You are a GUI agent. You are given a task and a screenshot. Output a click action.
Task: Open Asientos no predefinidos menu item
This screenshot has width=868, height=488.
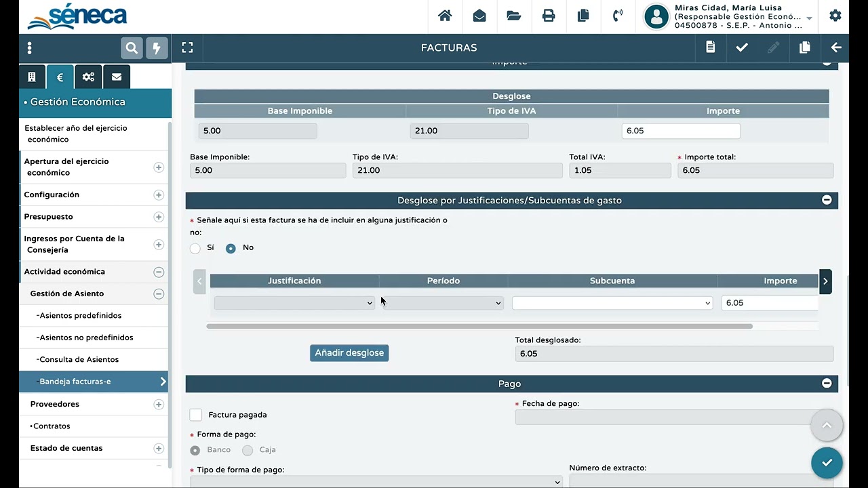pos(85,338)
